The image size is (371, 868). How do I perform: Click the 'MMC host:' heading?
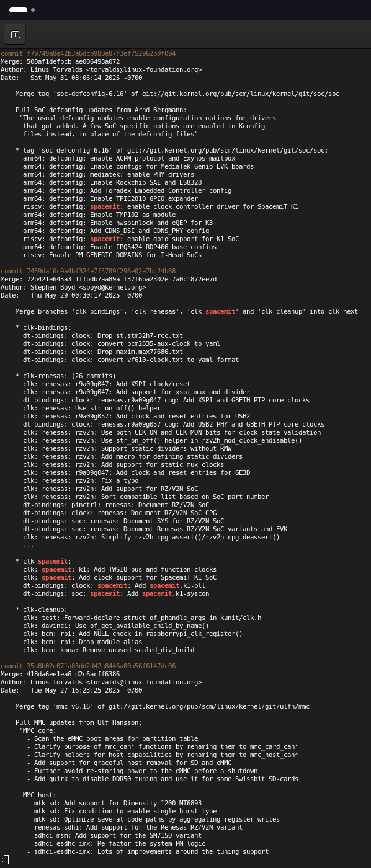click(x=40, y=795)
